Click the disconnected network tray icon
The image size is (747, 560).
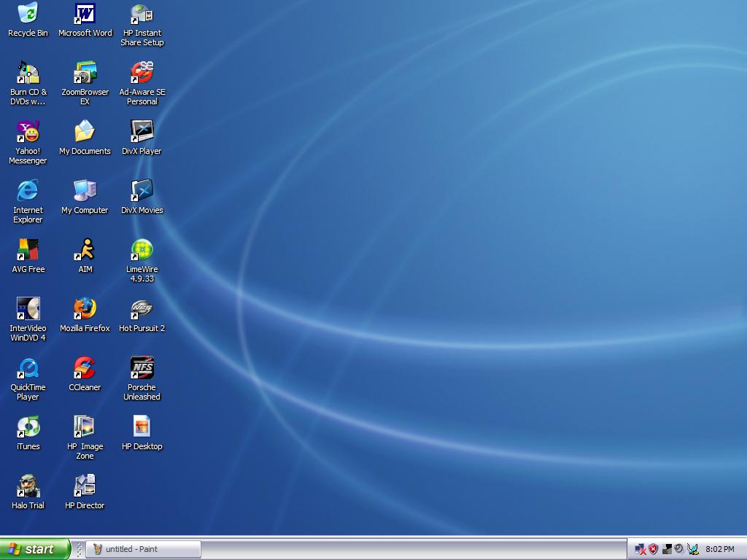[640, 550]
